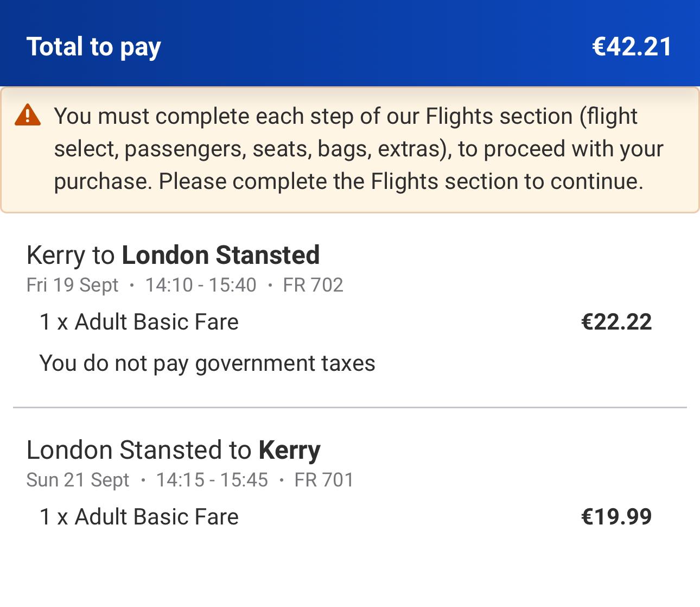Open the Flights section warning message
Image resolution: width=700 pixels, height=607 pixels.
pyautogui.click(x=350, y=149)
